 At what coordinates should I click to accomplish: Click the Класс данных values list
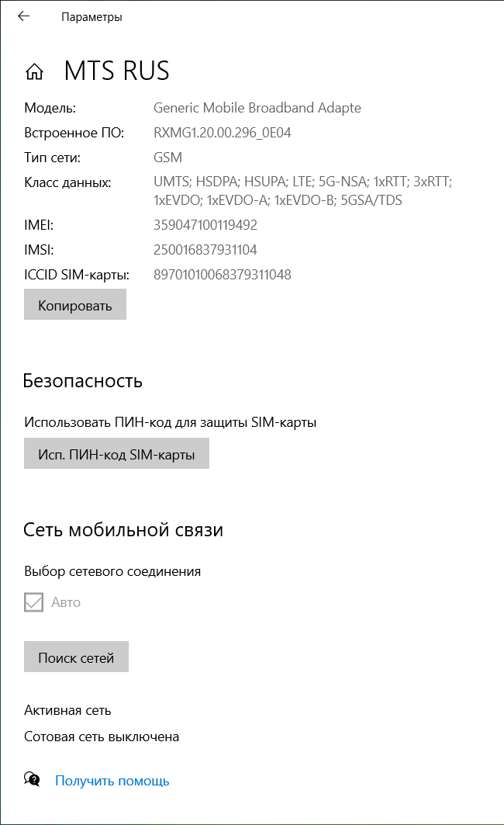pos(302,191)
